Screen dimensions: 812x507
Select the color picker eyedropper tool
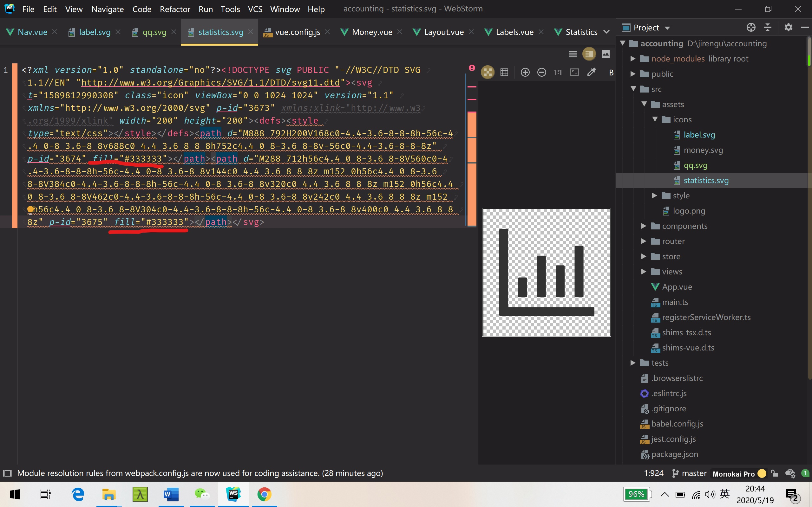591,73
